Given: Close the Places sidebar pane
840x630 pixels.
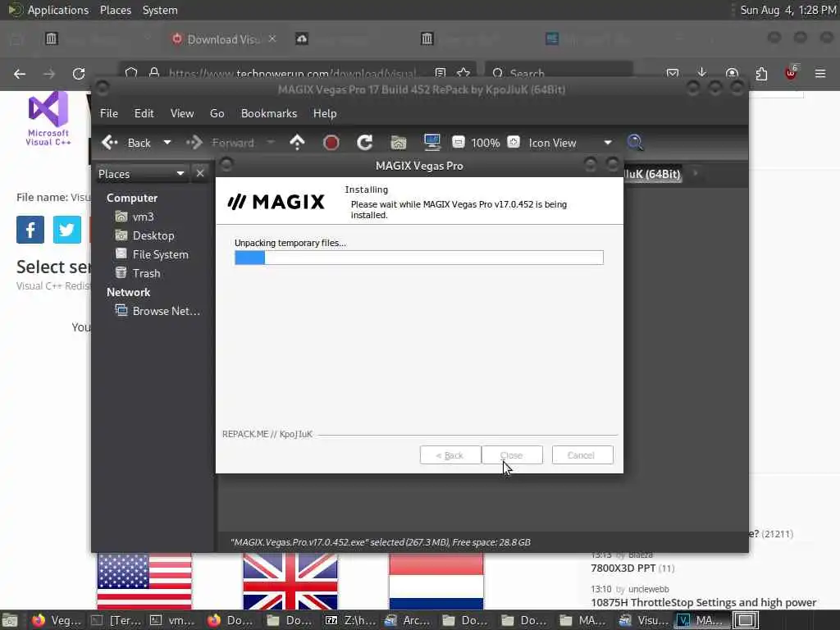Looking at the screenshot, I should point(200,174).
